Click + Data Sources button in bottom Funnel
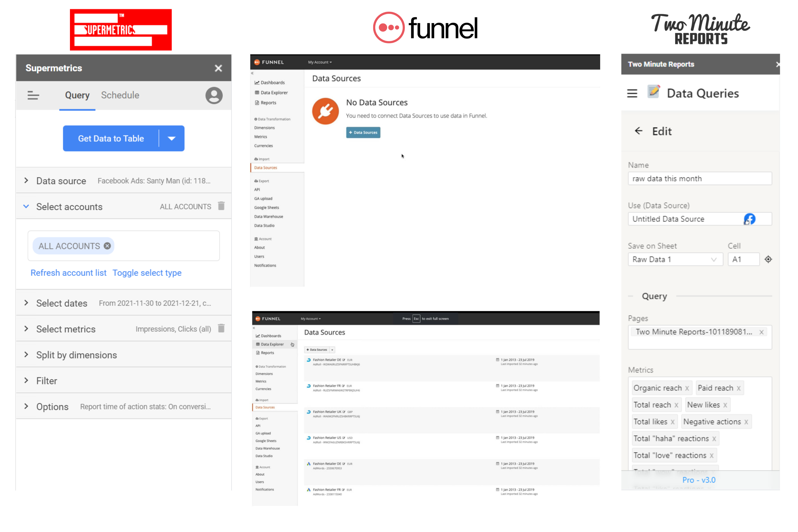The image size is (798, 532). click(317, 350)
